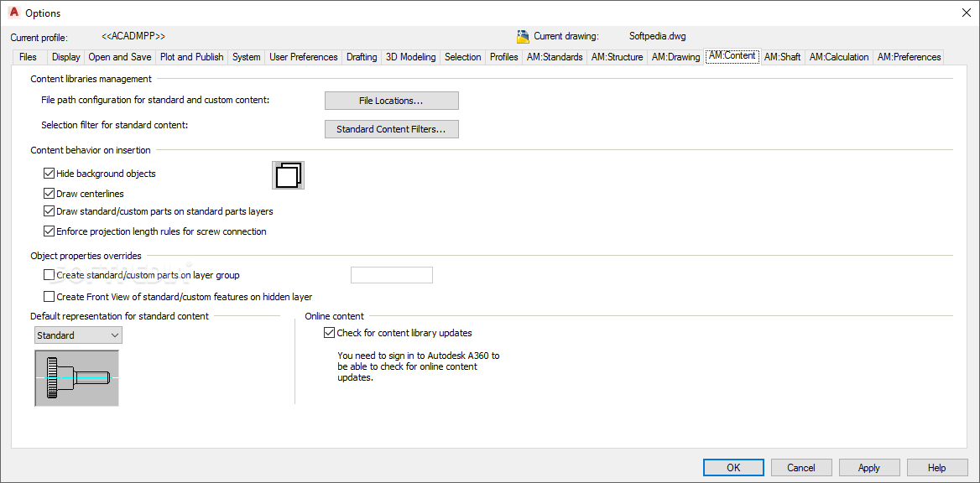Open Help for the Options dialog
The width and height of the screenshot is (980, 483).
(937, 467)
